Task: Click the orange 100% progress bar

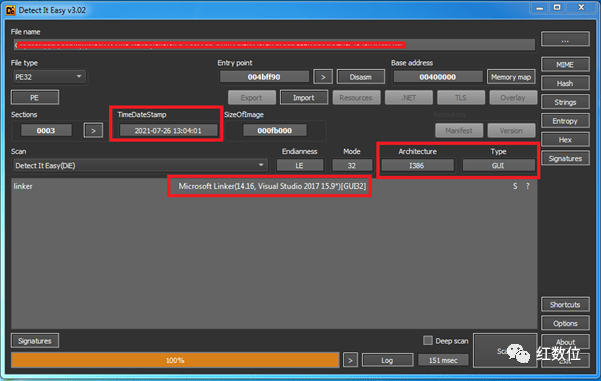Action: (x=175, y=360)
